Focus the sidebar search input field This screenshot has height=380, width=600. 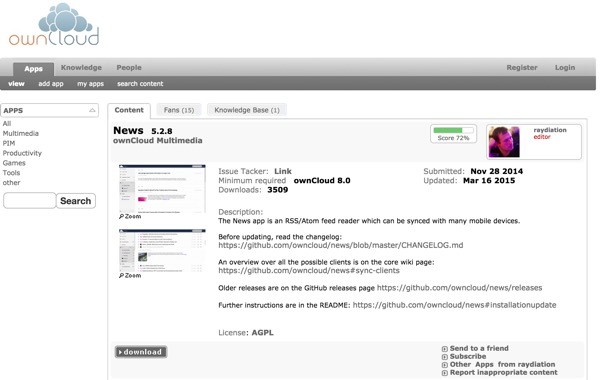click(x=29, y=201)
